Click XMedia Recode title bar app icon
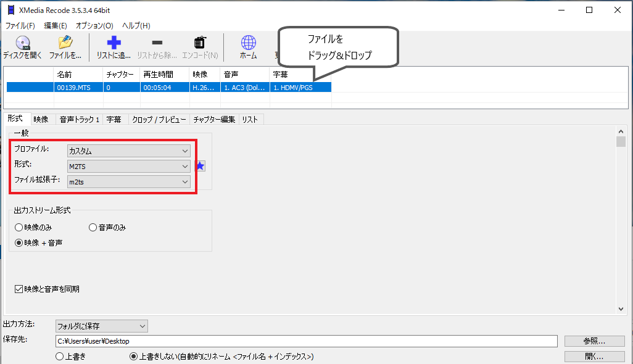The height and width of the screenshot is (364, 633). 11,10
